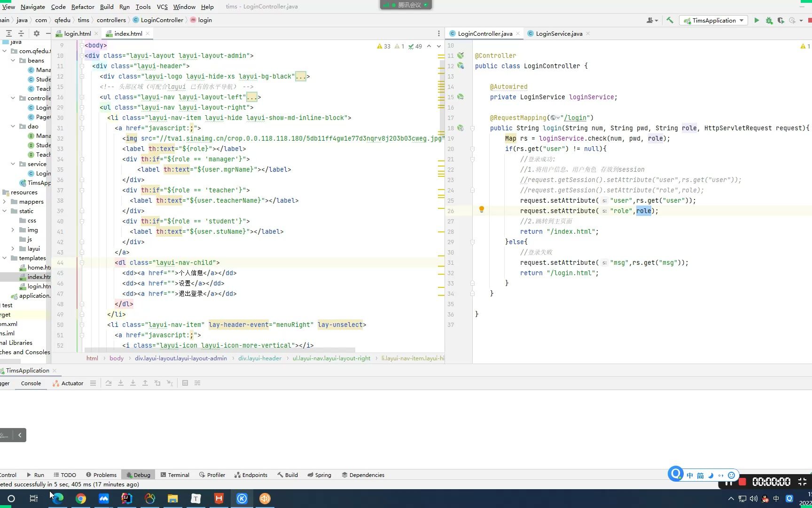Run TimsApplication with the green play button
Screen dimensions: 812x508
[757, 20]
